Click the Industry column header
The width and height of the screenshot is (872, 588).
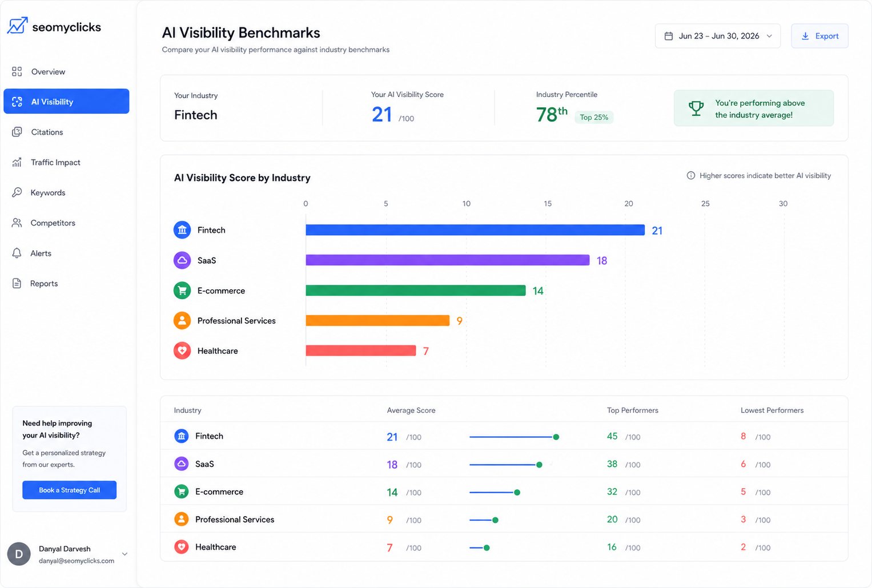(x=187, y=410)
